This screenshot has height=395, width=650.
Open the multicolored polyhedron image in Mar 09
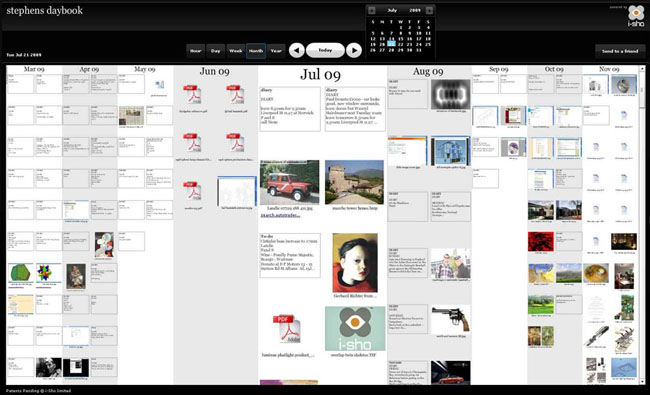click(48, 273)
